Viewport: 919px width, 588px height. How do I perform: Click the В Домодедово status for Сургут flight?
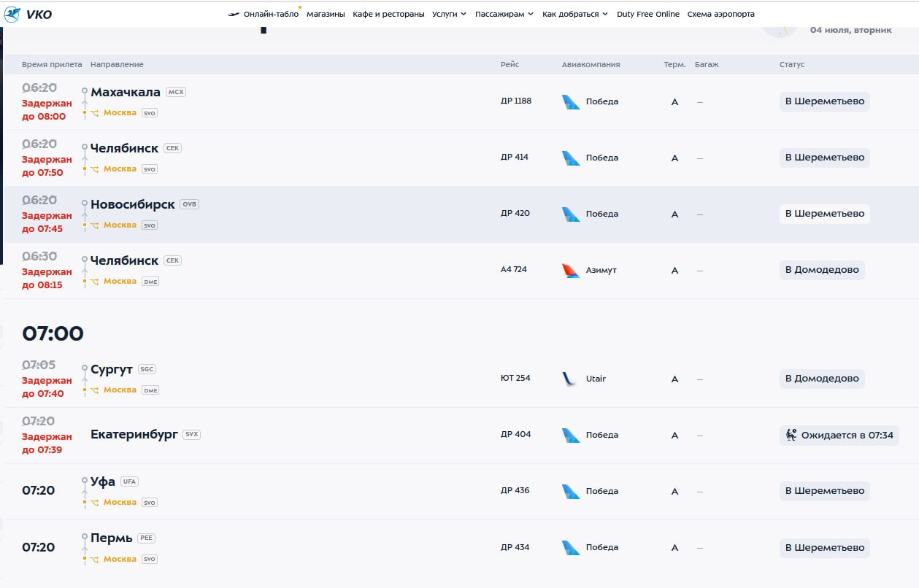(x=822, y=379)
